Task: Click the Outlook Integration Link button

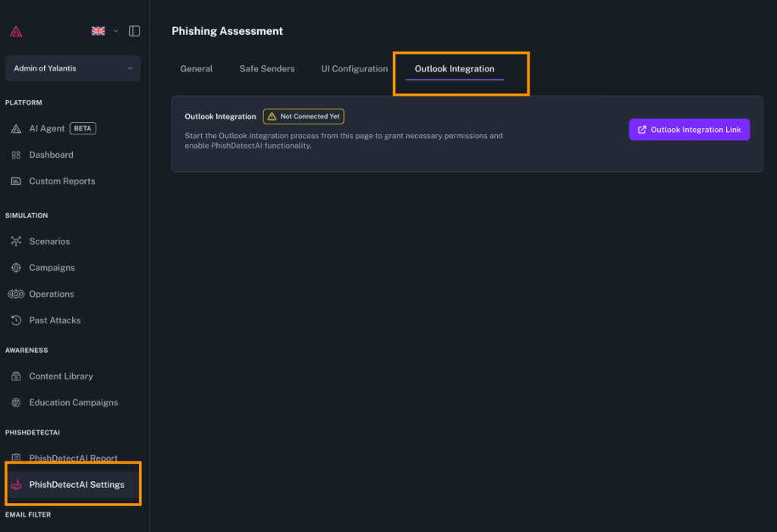Action: 689,130
